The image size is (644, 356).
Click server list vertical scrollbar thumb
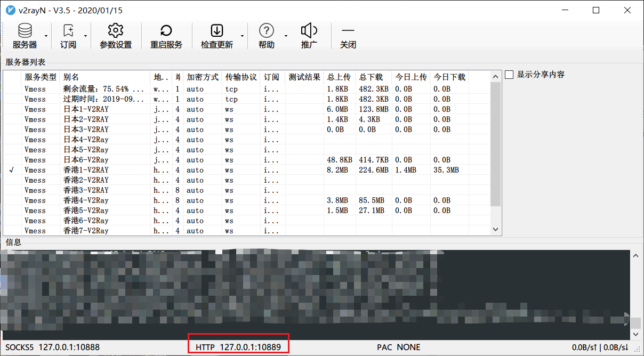(496, 144)
